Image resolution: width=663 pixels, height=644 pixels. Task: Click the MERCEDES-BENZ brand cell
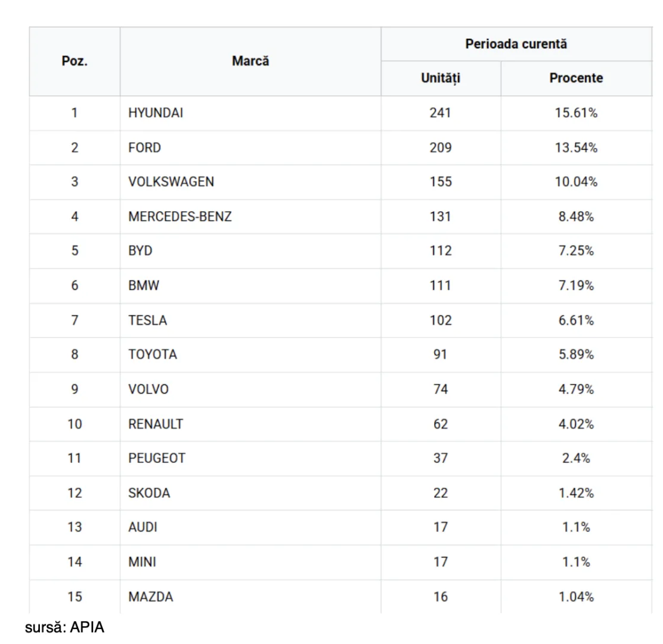pyautogui.click(x=180, y=216)
